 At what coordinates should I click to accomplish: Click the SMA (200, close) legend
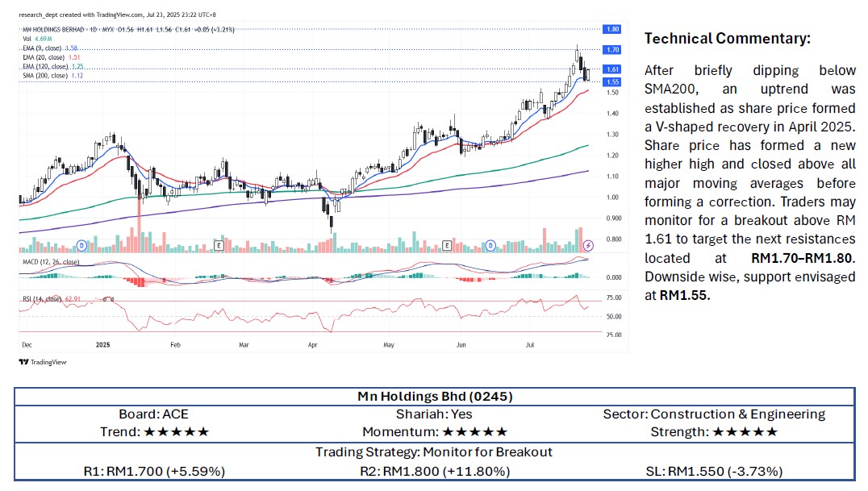[52, 76]
